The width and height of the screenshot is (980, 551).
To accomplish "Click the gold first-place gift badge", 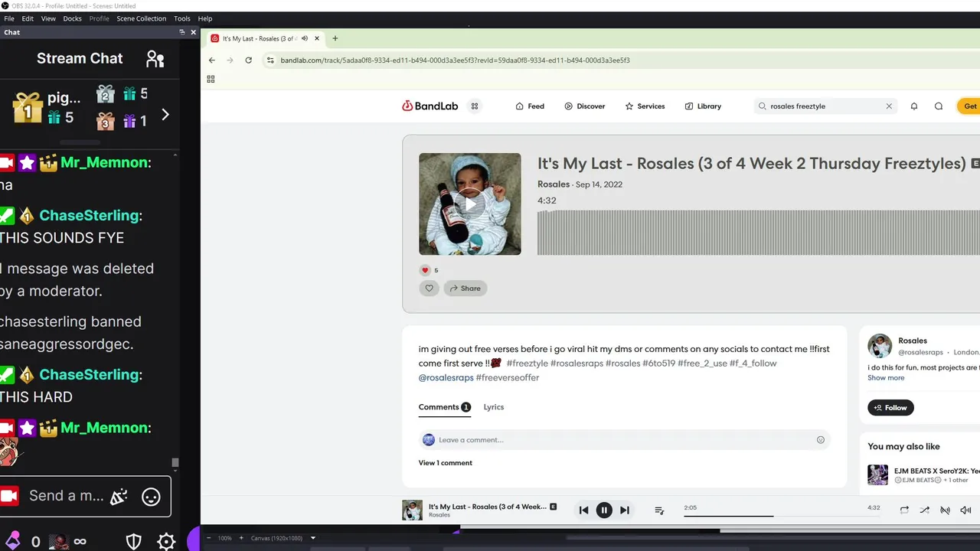I will (x=28, y=108).
